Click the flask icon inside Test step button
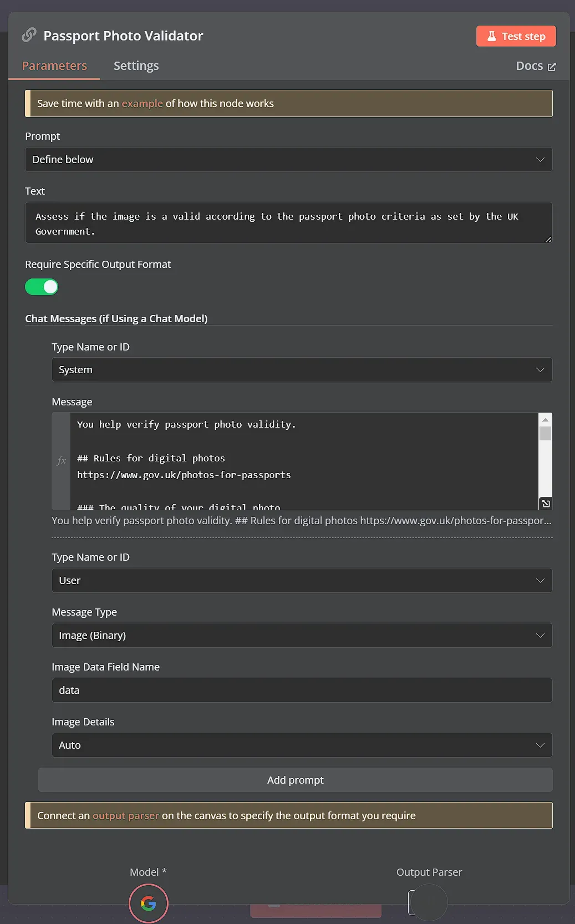 click(x=492, y=35)
